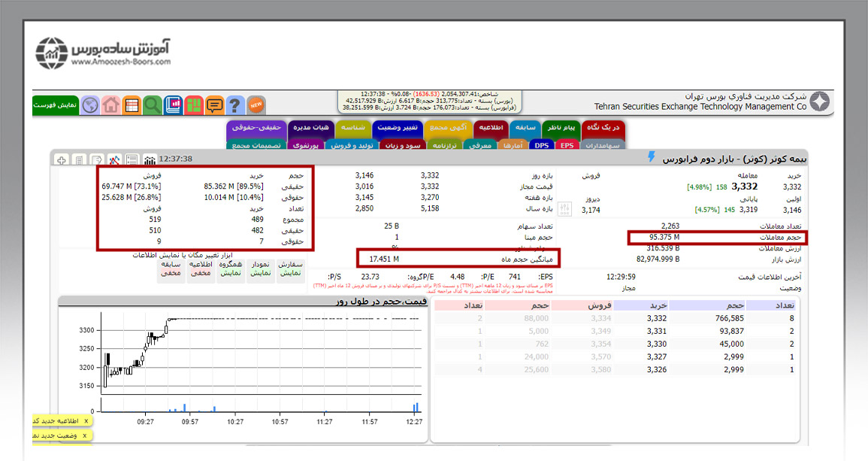Expand the نمایش فهرست green list button
Screen dimensions: 868x461
point(56,105)
